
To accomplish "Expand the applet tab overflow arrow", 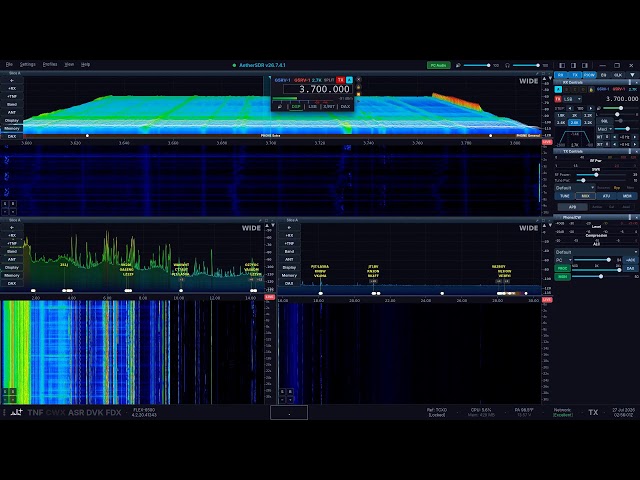I will pyautogui.click(x=633, y=75).
